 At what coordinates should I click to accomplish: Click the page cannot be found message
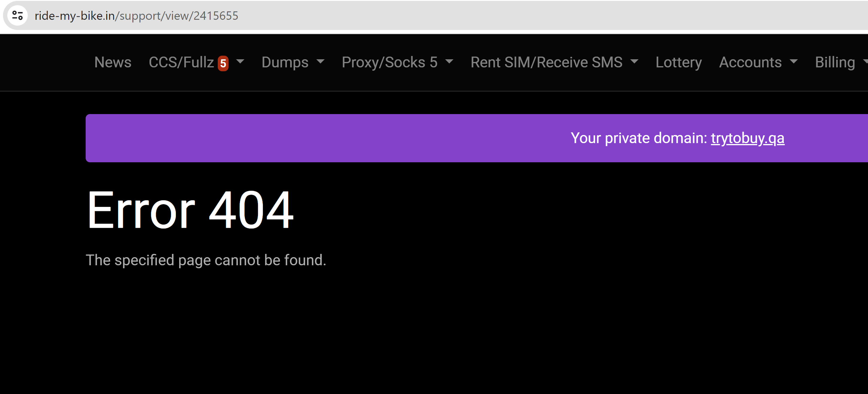tap(206, 260)
